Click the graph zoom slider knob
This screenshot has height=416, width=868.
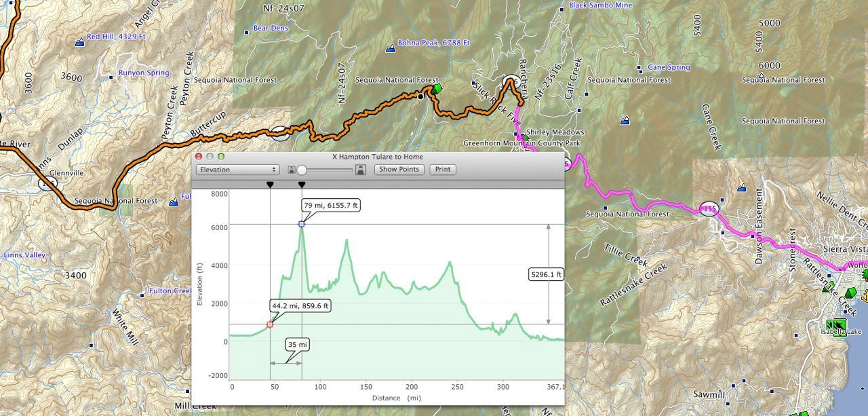pyautogui.click(x=302, y=170)
